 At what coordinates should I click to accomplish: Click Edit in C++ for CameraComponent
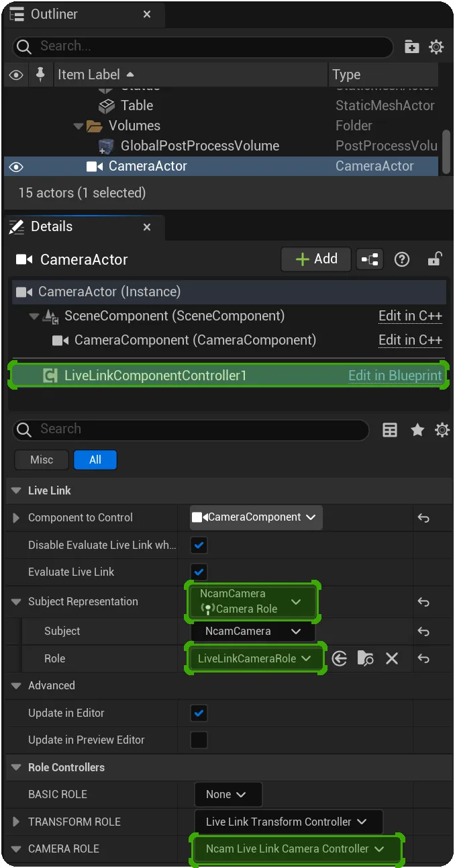(410, 340)
